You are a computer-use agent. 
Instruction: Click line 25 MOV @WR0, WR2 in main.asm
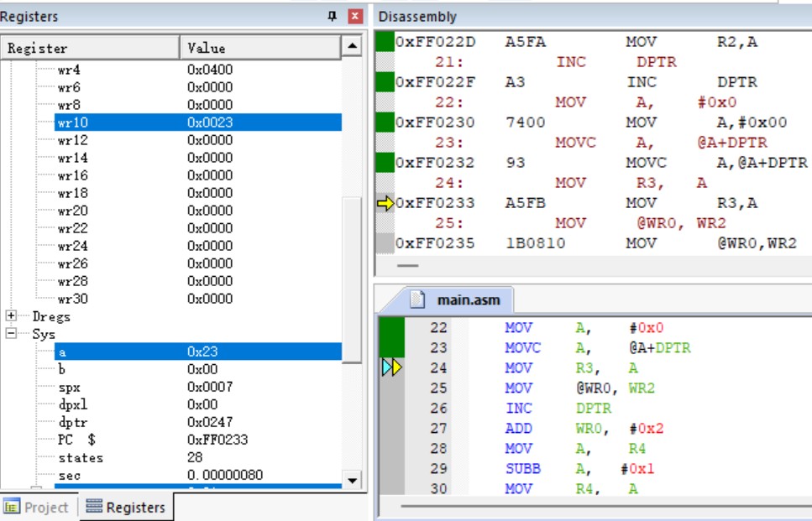(x=579, y=388)
